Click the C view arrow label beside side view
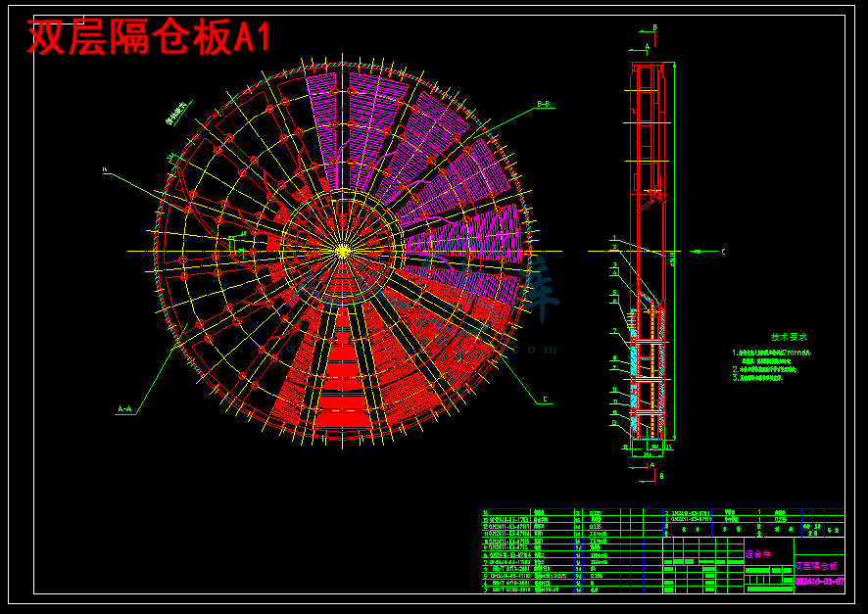Screen dimensions: 868x614 (723, 252)
